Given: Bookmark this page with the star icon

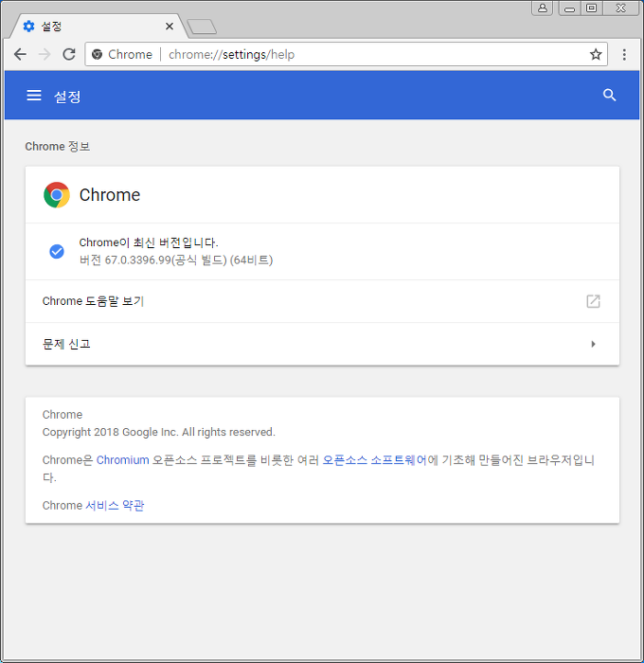Looking at the screenshot, I should (x=596, y=54).
